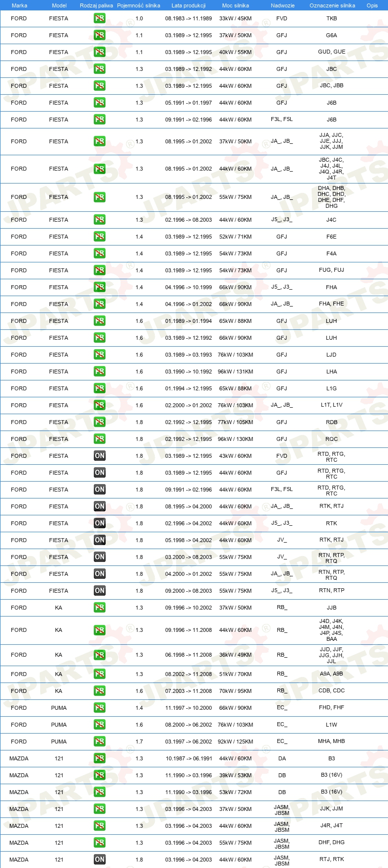Click the engine code cell B3 in the DA row
Screen dimensions: 388x868
(x=331, y=758)
